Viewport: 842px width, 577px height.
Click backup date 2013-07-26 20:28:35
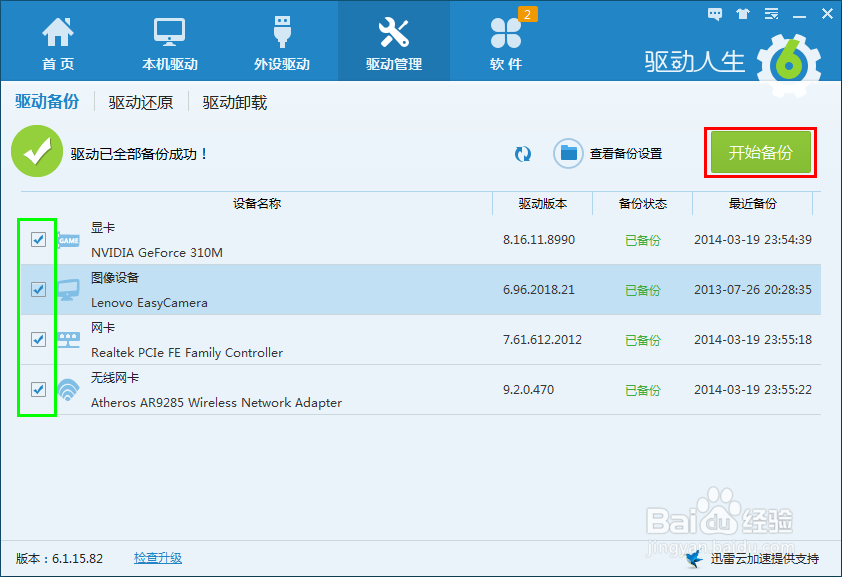point(753,290)
